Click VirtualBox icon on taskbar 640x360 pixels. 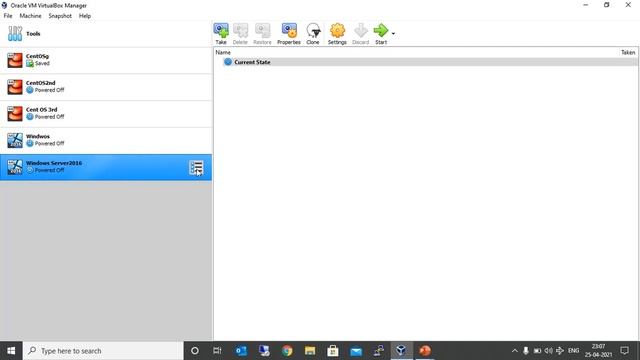(x=402, y=351)
